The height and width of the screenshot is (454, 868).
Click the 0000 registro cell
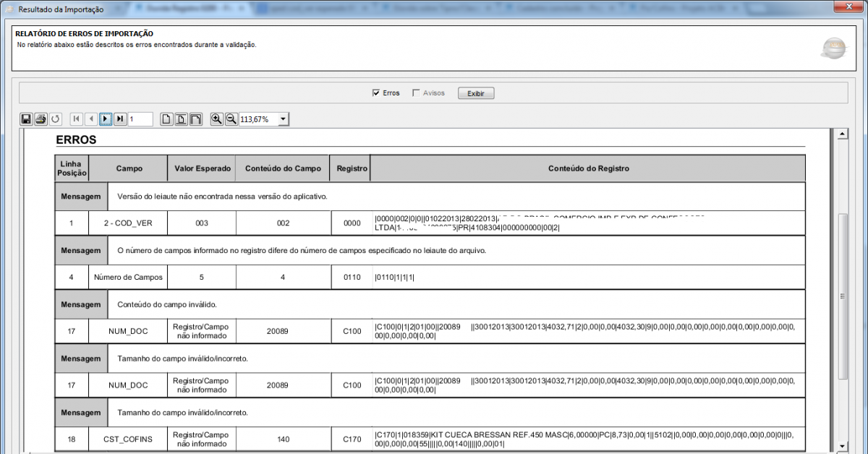(352, 223)
